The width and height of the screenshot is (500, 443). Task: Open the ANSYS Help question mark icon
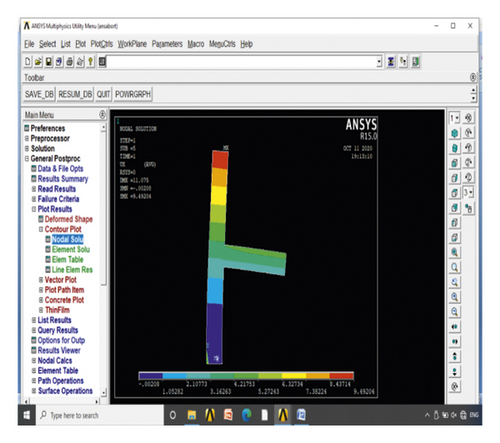pos(90,62)
